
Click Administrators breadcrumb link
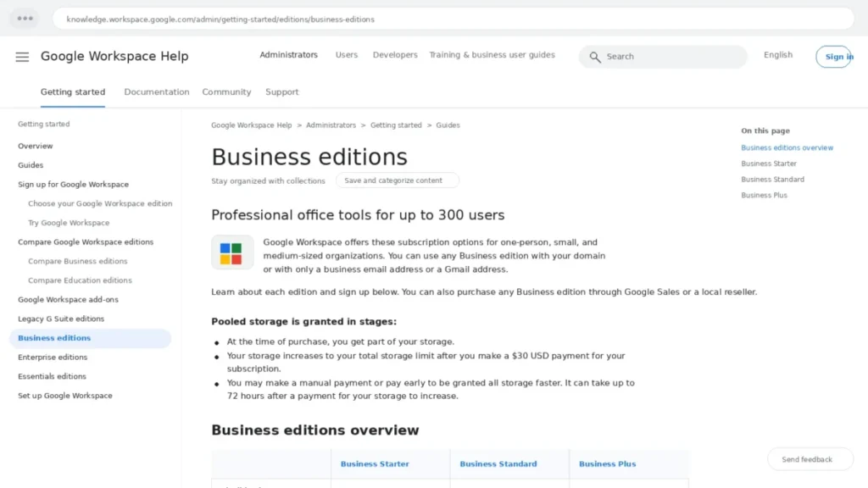coord(331,125)
